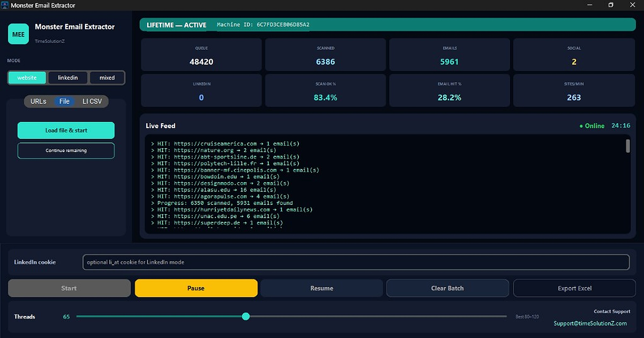This screenshot has width=644, height=338.
Task: Select website mode
Action: 27,78
